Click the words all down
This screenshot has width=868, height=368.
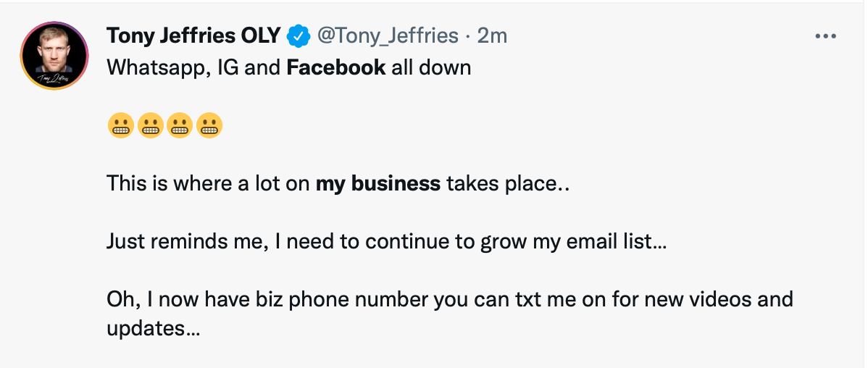pyautogui.click(x=431, y=68)
